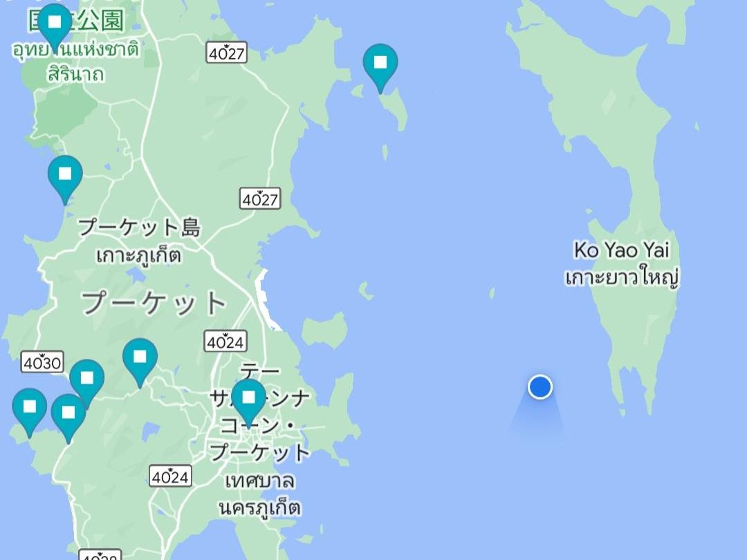747x560 pixels.
Task: Tap the เทศบาลนครภูเก็ต city label
Action: 259,494
